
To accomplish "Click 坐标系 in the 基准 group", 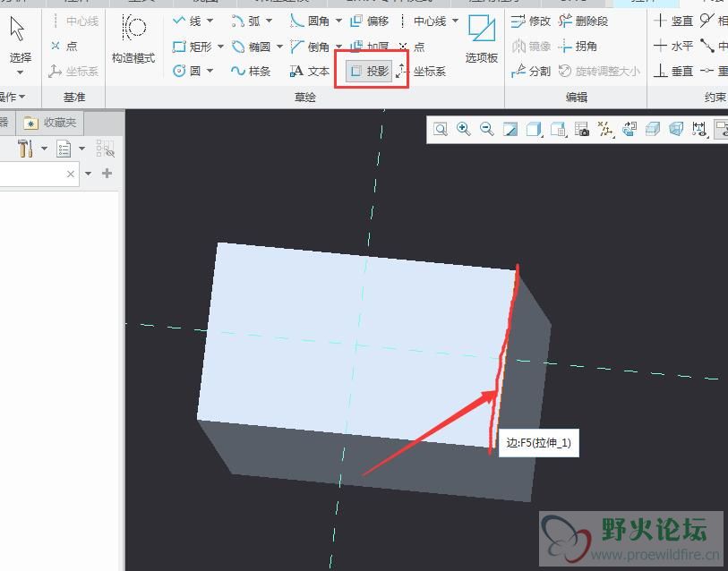I will (73, 71).
